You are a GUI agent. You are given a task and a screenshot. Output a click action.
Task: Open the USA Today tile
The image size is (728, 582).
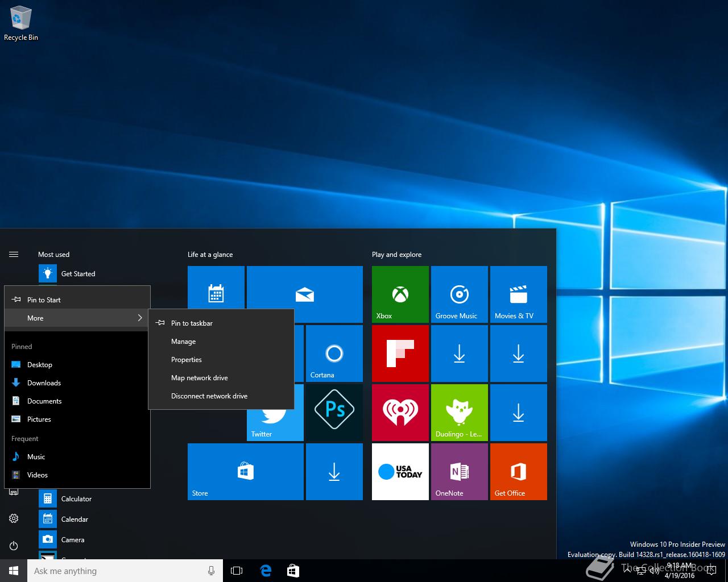400,472
